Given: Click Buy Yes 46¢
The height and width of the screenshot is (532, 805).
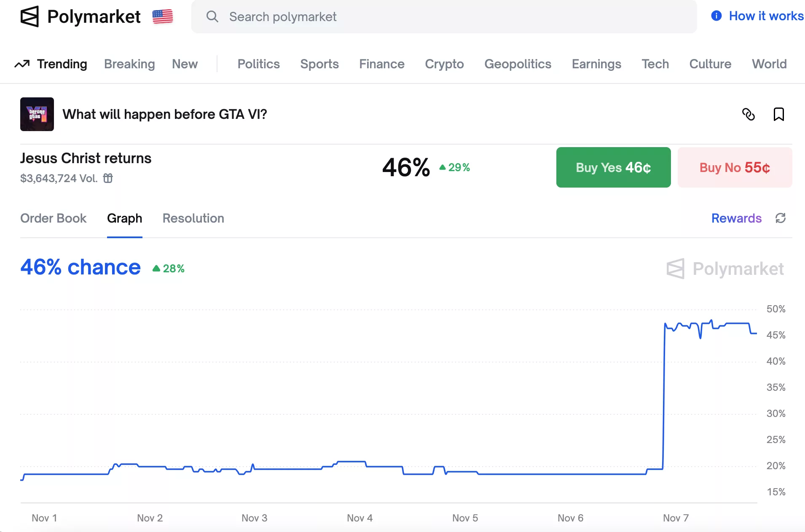Looking at the screenshot, I should [613, 167].
